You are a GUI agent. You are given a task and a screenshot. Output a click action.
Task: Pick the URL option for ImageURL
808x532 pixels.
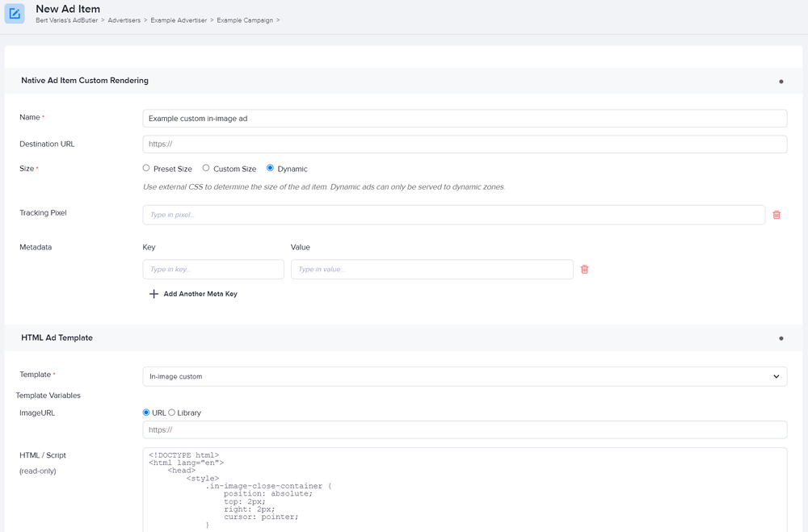pyautogui.click(x=146, y=413)
